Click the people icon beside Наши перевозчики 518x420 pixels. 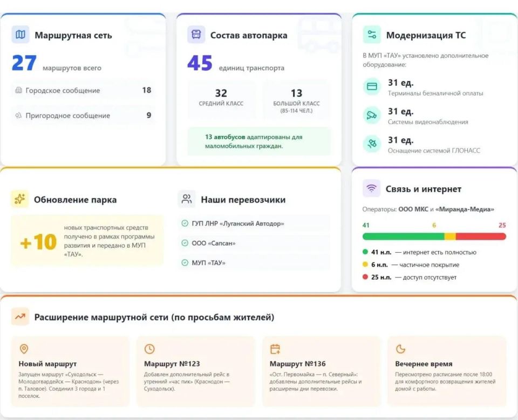pos(187,199)
